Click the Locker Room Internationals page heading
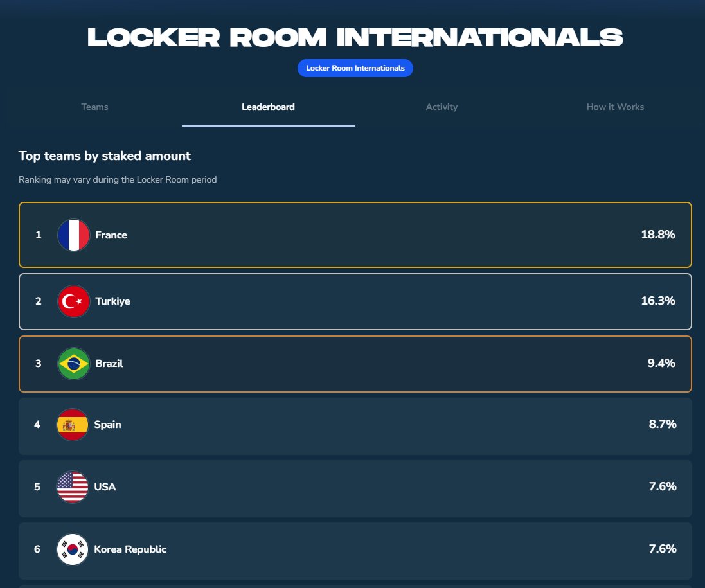The height and width of the screenshot is (588, 705). click(355, 38)
